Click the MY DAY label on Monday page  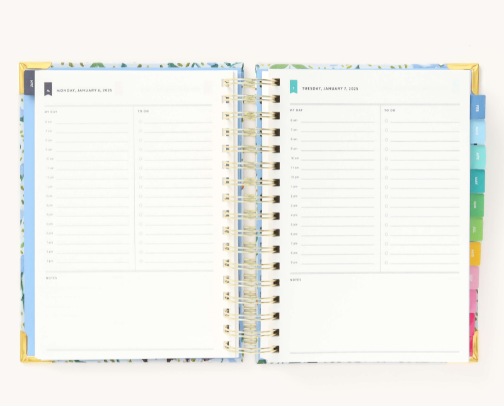click(x=51, y=112)
